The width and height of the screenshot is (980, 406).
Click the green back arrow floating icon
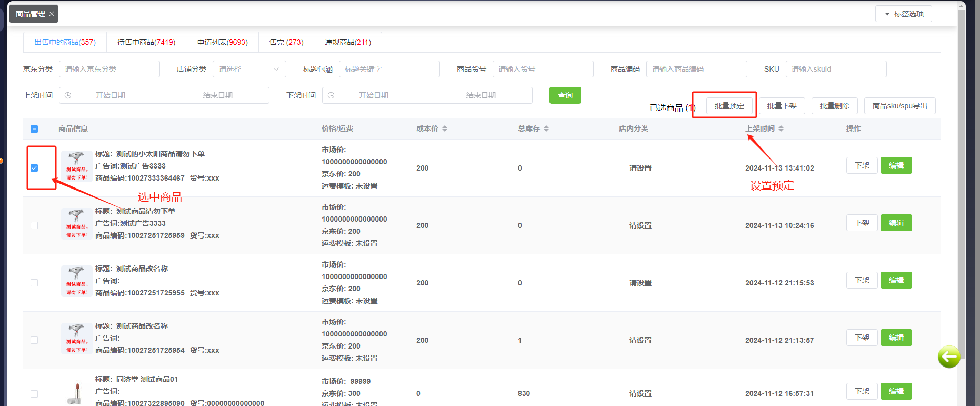click(x=949, y=357)
